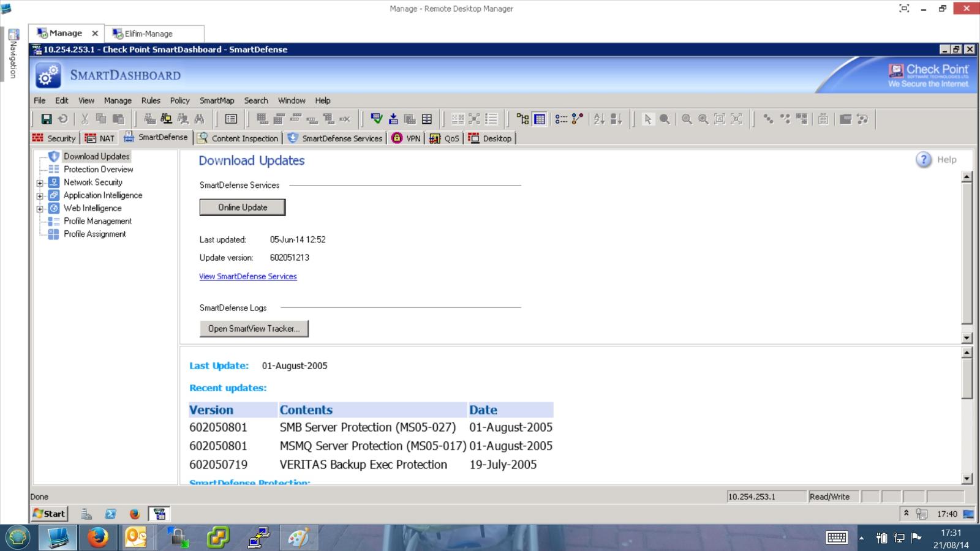The height and width of the screenshot is (551, 980).
Task: Click SMB Server Protection (MS05-027) entry
Action: [x=367, y=427]
